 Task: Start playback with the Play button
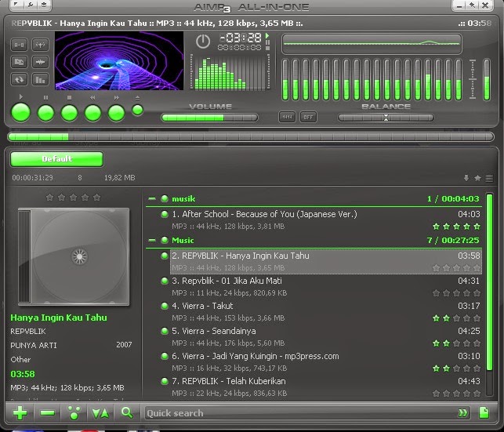click(21, 112)
